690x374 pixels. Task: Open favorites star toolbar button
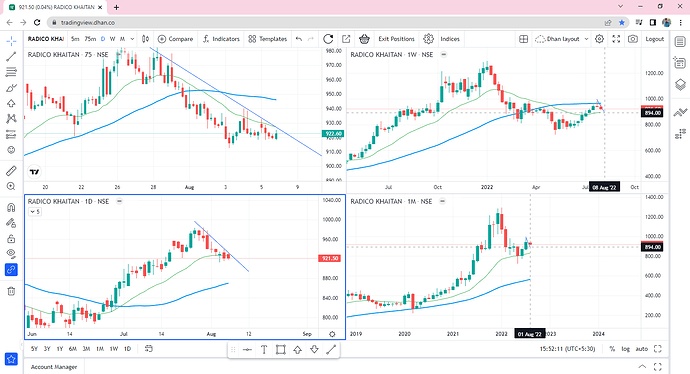[11, 359]
